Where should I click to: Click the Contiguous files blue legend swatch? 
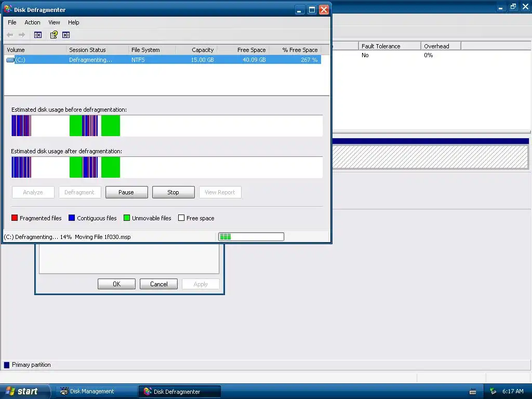pos(72,218)
